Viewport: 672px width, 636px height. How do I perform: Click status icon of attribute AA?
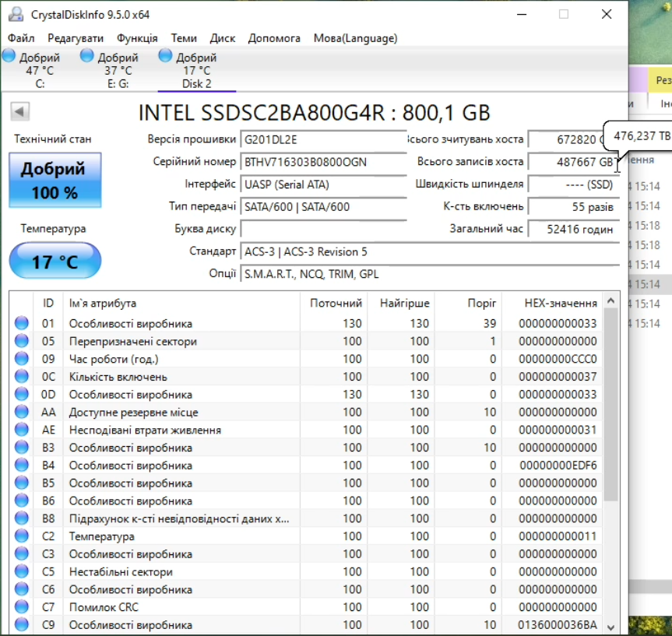(x=22, y=412)
